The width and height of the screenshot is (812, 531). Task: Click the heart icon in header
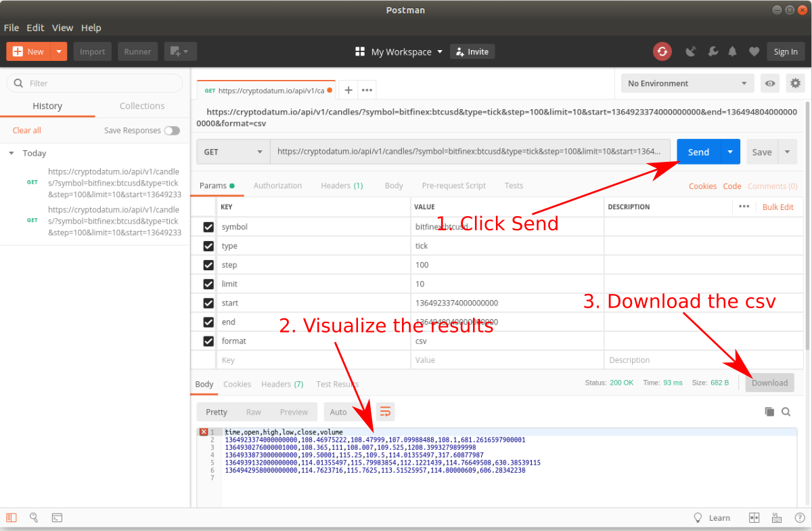pyautogui.click(x=754, y=51)
